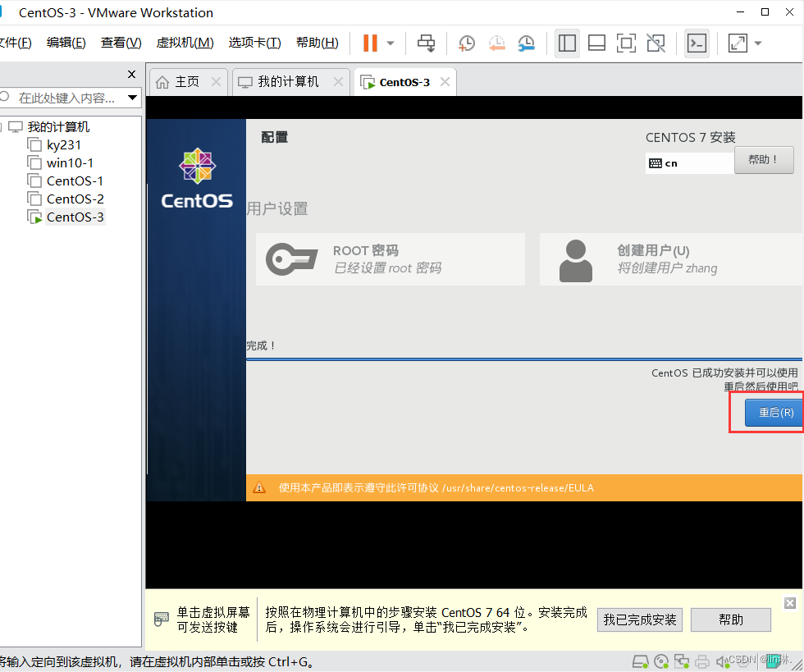Pause the running virtual machine

click(x=370, y=43)
